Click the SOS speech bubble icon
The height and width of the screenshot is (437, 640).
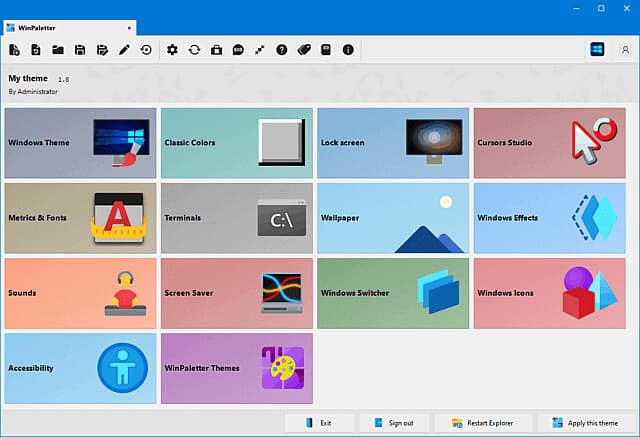[238, 50]
